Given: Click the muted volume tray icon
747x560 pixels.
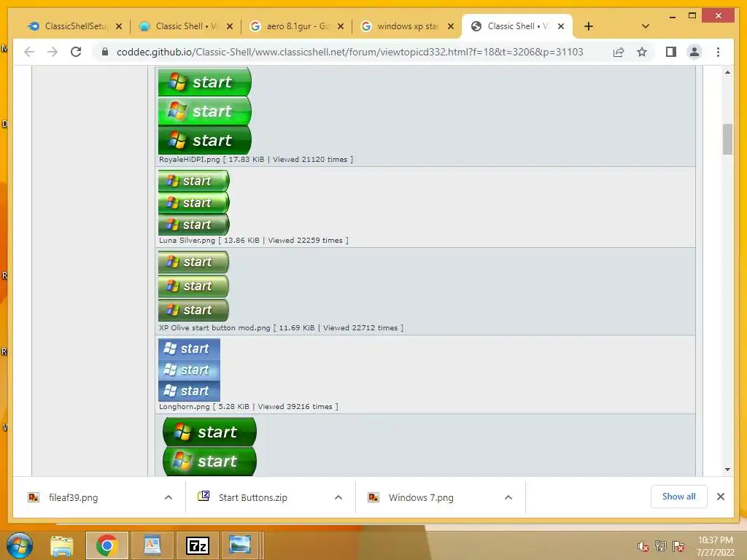Looking at the screenshot, I should [x=643, y=546].
